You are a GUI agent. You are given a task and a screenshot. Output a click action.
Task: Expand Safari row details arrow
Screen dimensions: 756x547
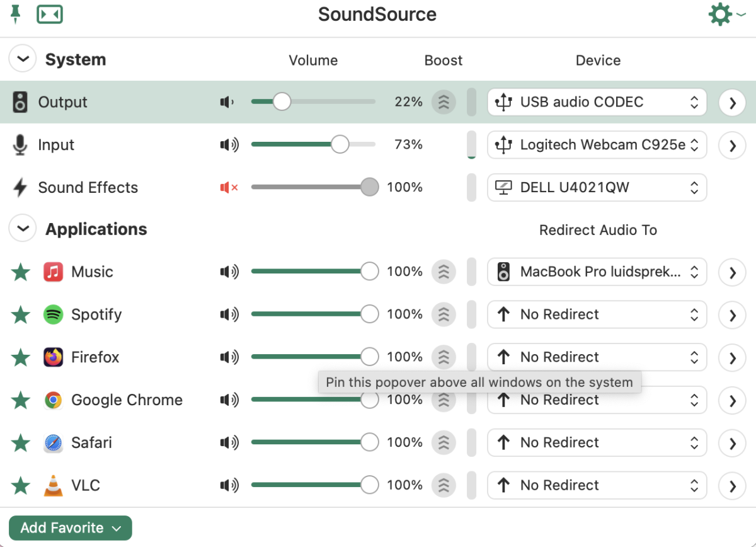(x=732, y=442)
